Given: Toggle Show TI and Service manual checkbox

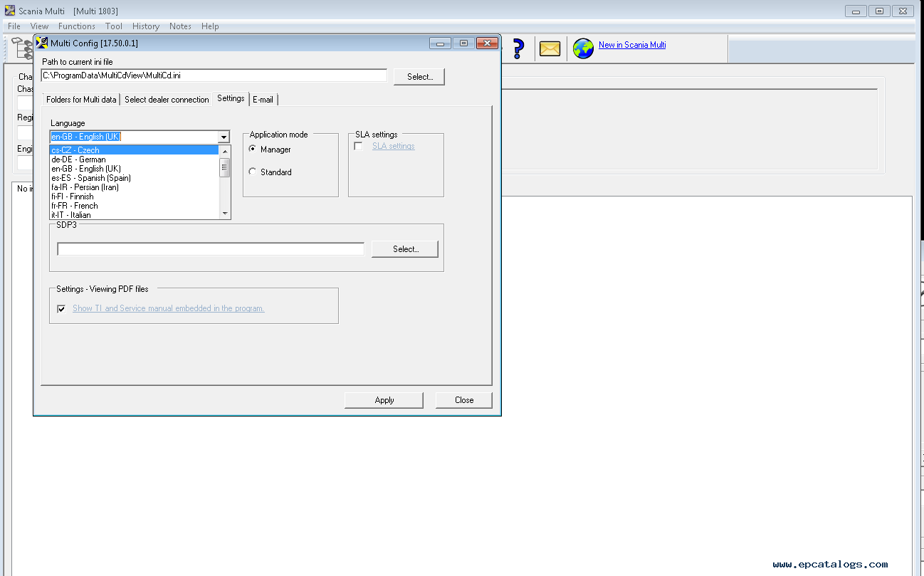Looking at the screenshot, I should click(61, 308).
